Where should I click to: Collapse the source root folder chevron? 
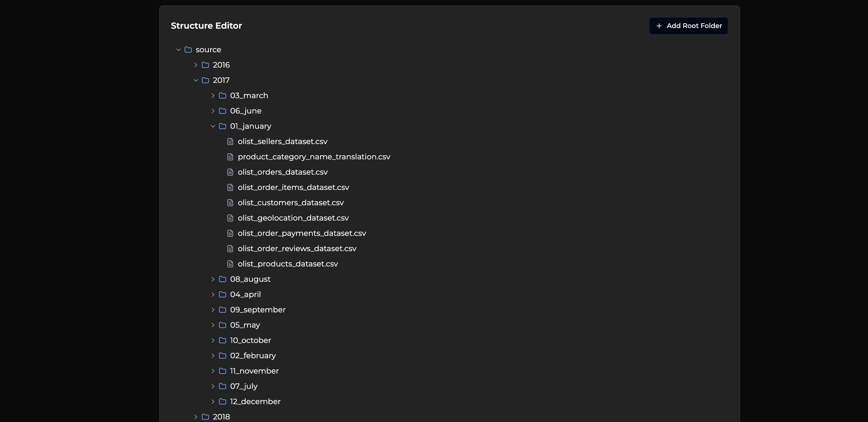[x=179, y=50]
